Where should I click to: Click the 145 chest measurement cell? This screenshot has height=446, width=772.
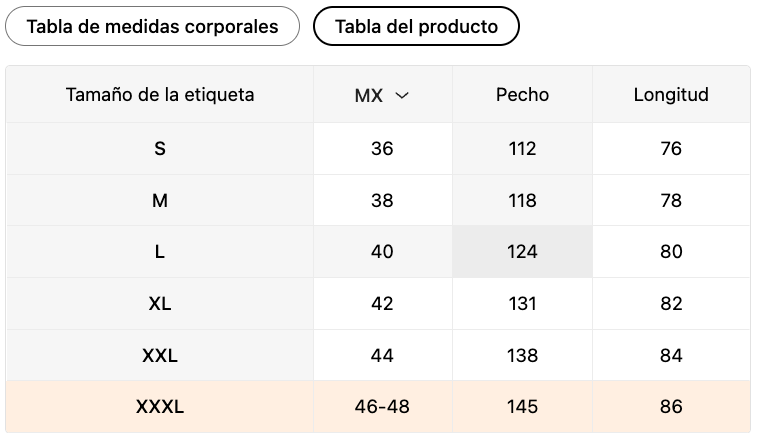click(522, 407)
